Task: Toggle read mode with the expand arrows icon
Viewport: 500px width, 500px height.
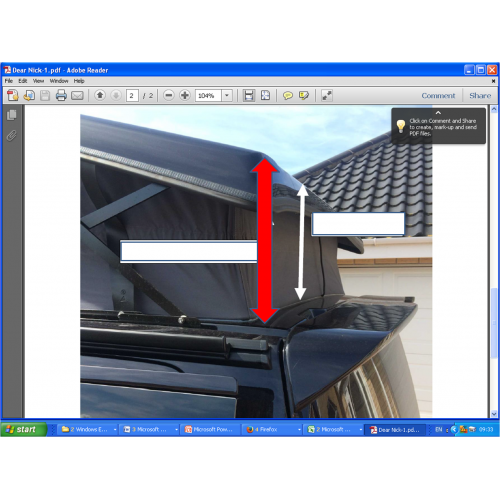Action: (327, 96)
